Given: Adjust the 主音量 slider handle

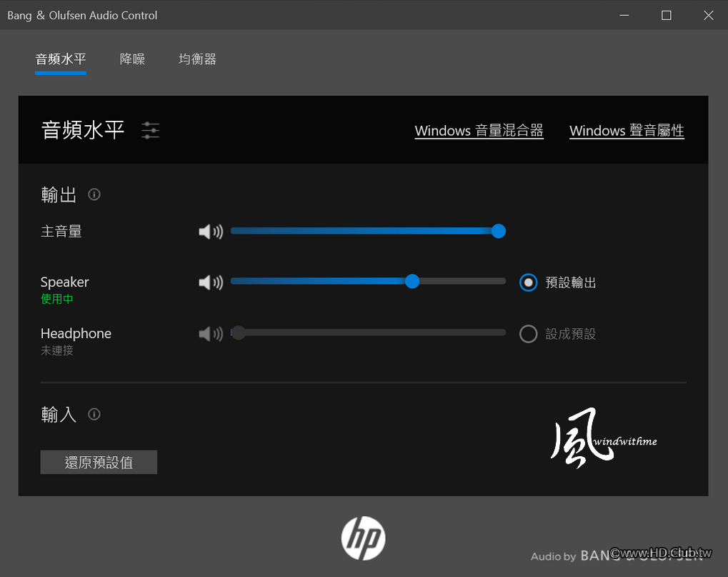Looking at the screenshot, I should click(498, 231).
